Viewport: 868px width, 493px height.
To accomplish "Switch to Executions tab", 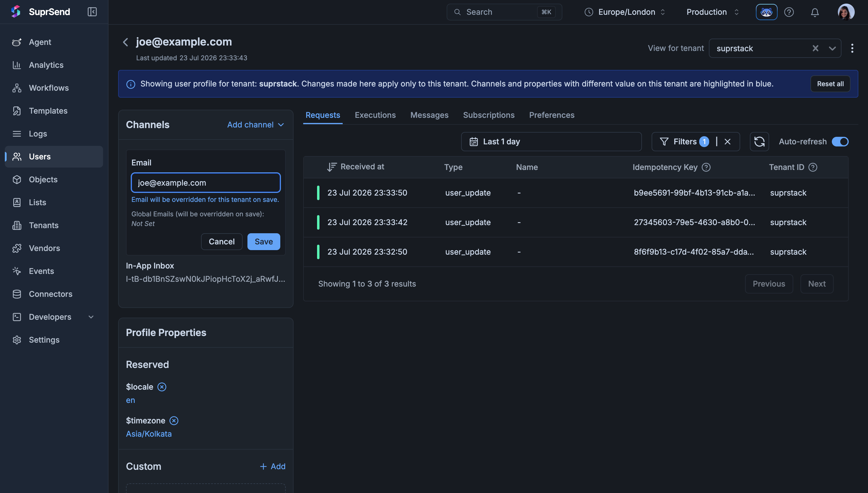I will 375,115.
